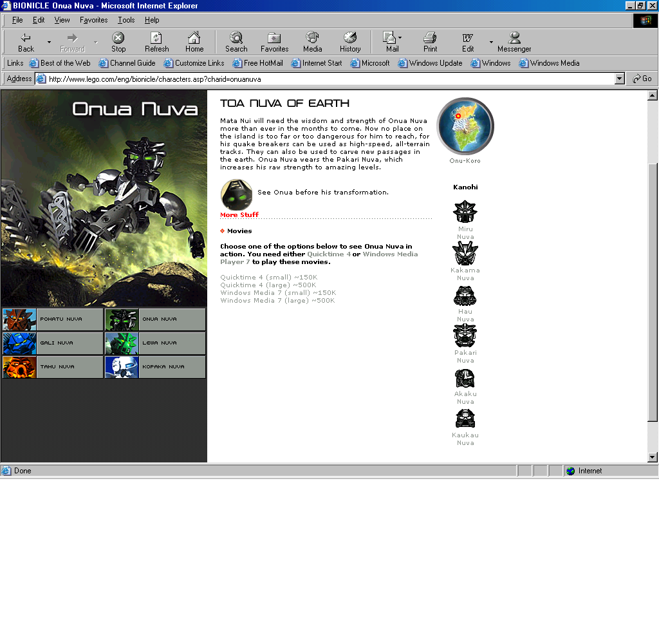Click the Akaku Nuva mask icon
The image size is (659, 644).
click(465, 379)
